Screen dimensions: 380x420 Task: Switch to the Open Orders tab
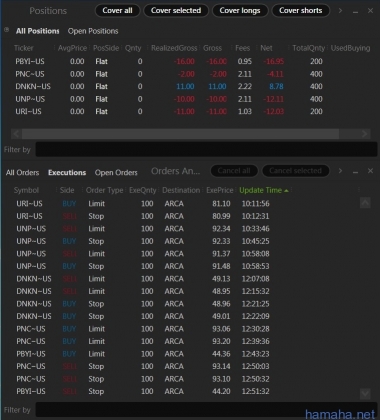(x=116, y=173)
